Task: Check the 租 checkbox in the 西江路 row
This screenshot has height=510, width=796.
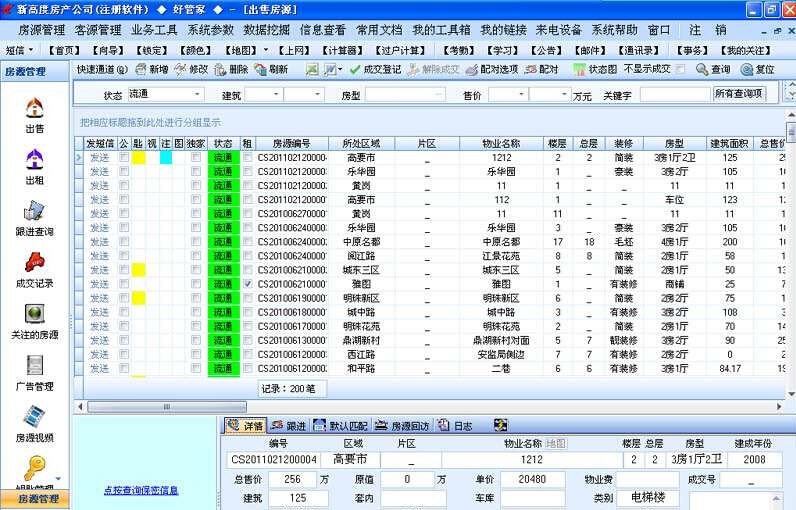Action: [x=247, y=354]
